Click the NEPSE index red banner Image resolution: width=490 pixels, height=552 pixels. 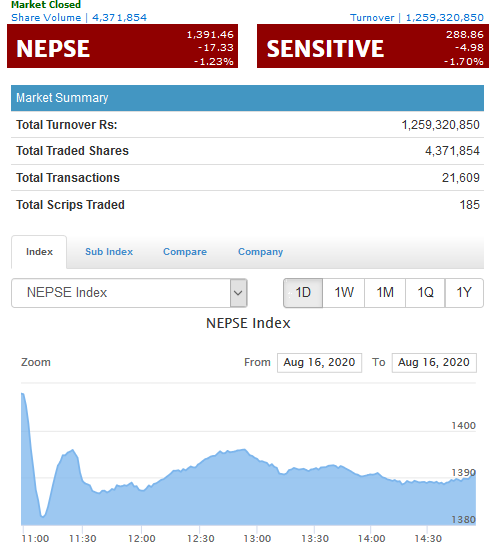[122, 46]
